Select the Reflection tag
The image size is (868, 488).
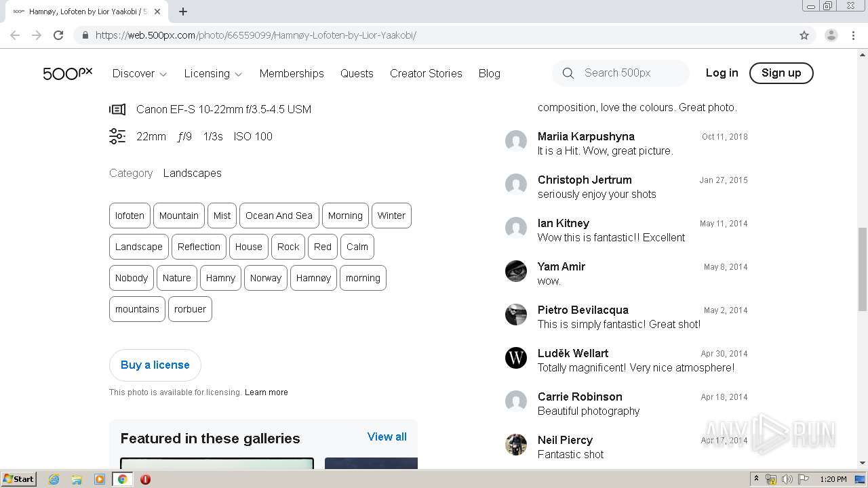click(x=199, y=247)
